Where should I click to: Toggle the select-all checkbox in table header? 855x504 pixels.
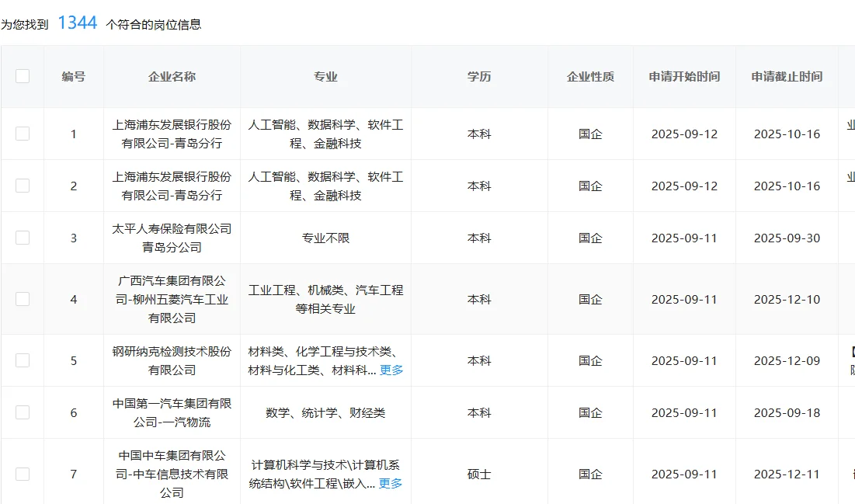(23, 76)
